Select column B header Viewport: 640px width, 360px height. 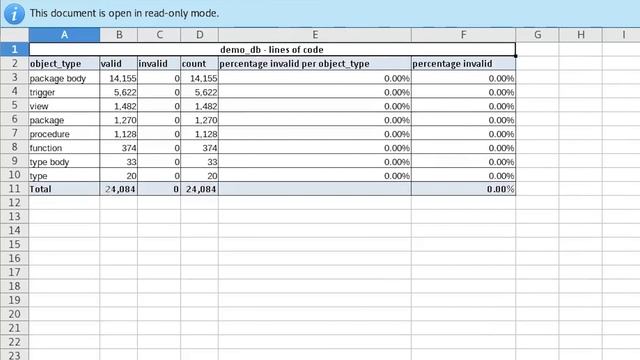tap(119, 35)
